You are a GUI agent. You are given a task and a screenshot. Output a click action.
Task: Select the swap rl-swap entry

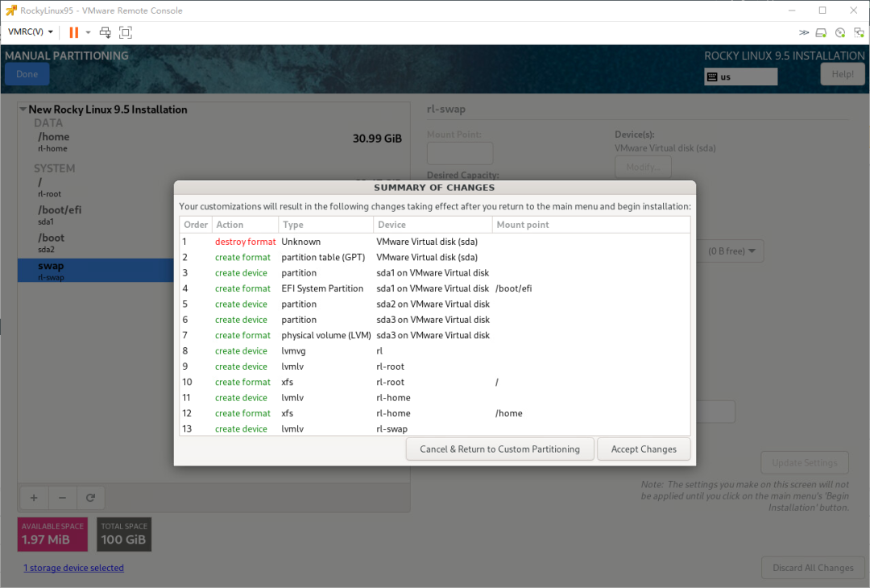coord(95,270)
